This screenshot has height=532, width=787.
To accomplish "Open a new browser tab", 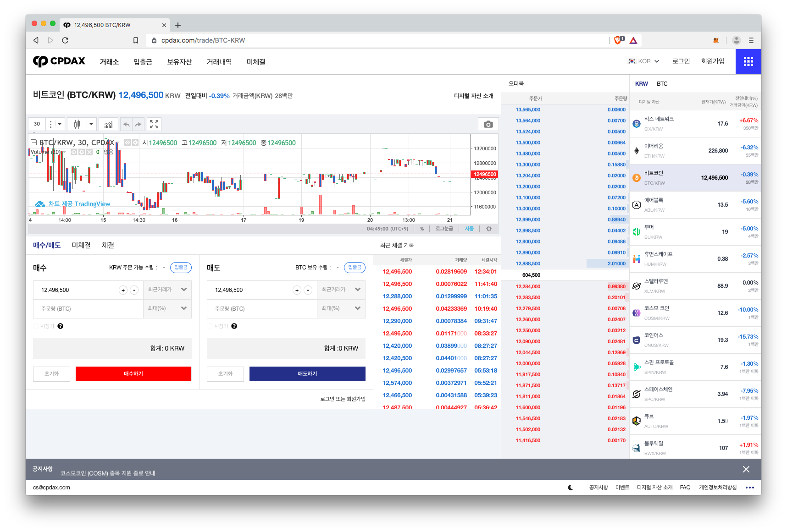I will click(178, 25).
